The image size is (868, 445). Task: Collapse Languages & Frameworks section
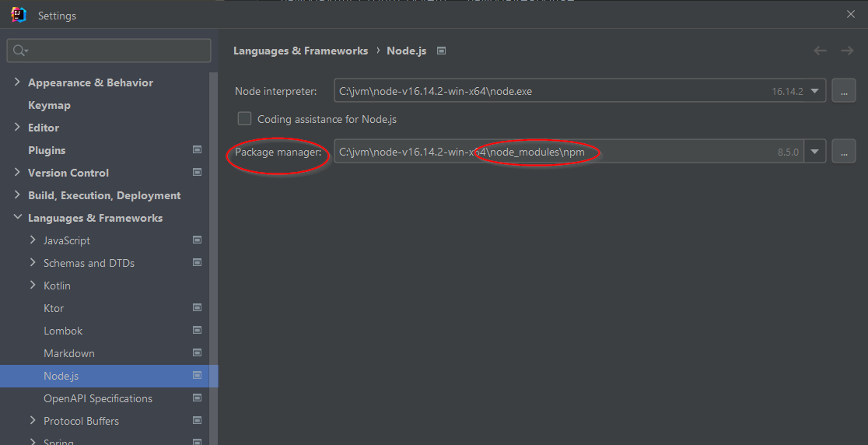click(x=17, y=217)
